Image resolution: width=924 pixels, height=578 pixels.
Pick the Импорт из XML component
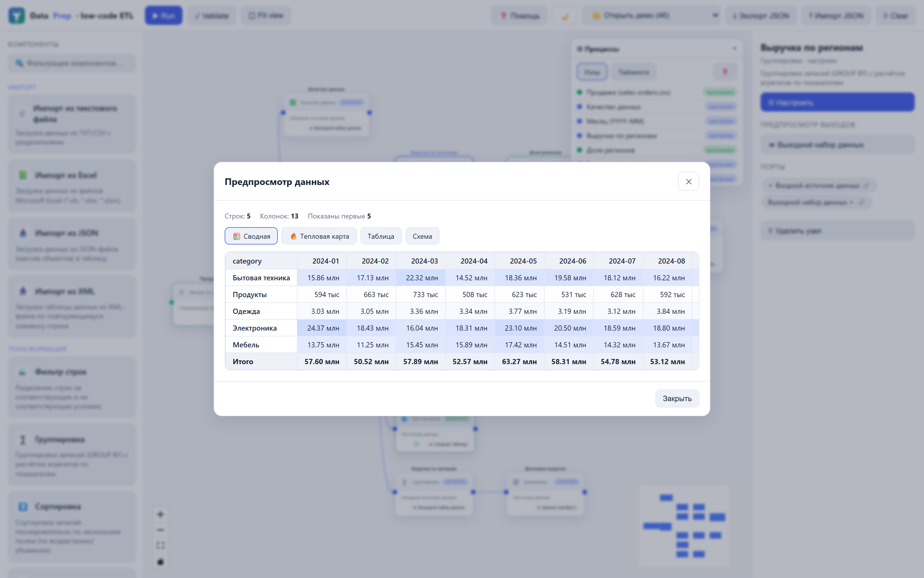(72, 307)
